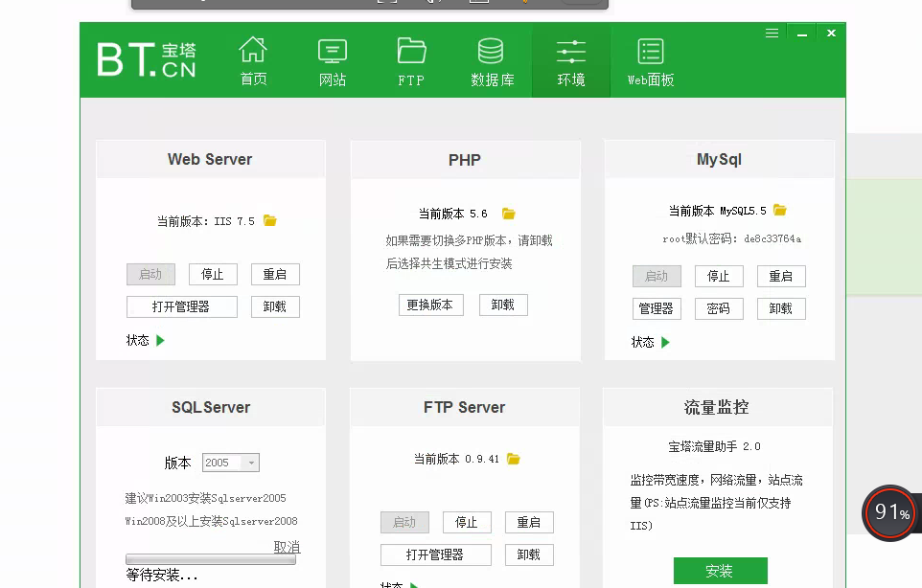Click the BT.CN 宝塔 logo
The width and height of the screenshot is (922, 588).
point(147,59)
